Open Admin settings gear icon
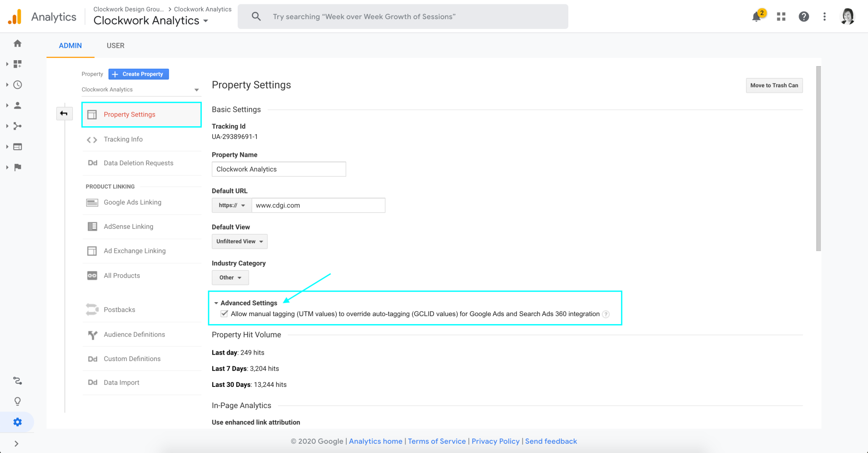This screenshot has height=453, width=868. tap(17, 422)
